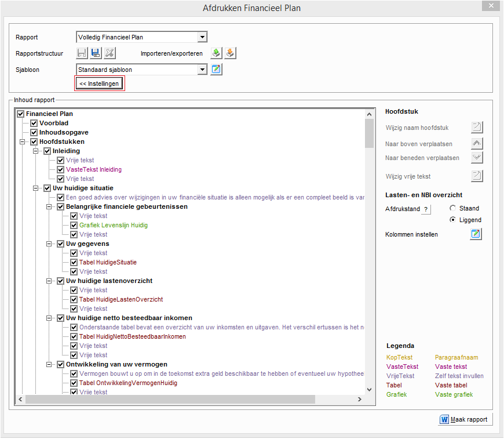Select Belangrijke financiele gebeurtenissen item
The width and height of the screenshot is (504, 439).
[127, 206]
